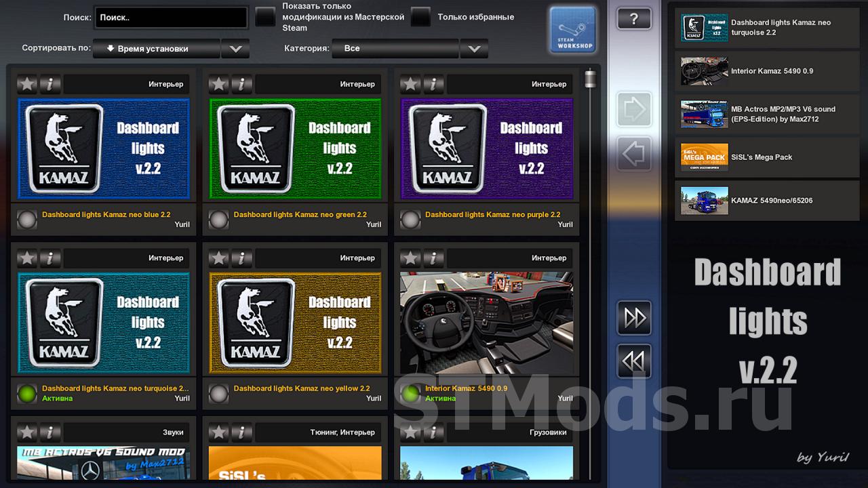Image resolution: width=868 pixels, height=488 pixels.
Task: Favorite the MB Actros V6 sound mod star
Action: 27,432
